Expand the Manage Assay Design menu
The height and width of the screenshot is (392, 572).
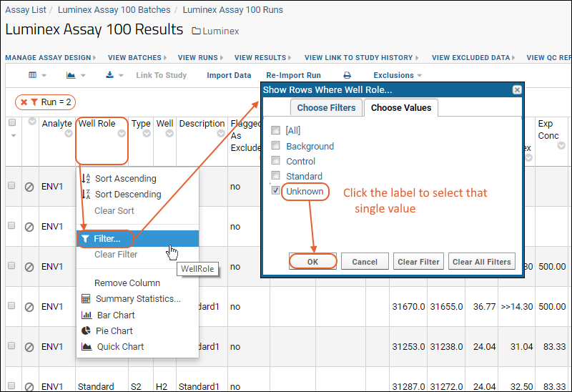[51, 57]
